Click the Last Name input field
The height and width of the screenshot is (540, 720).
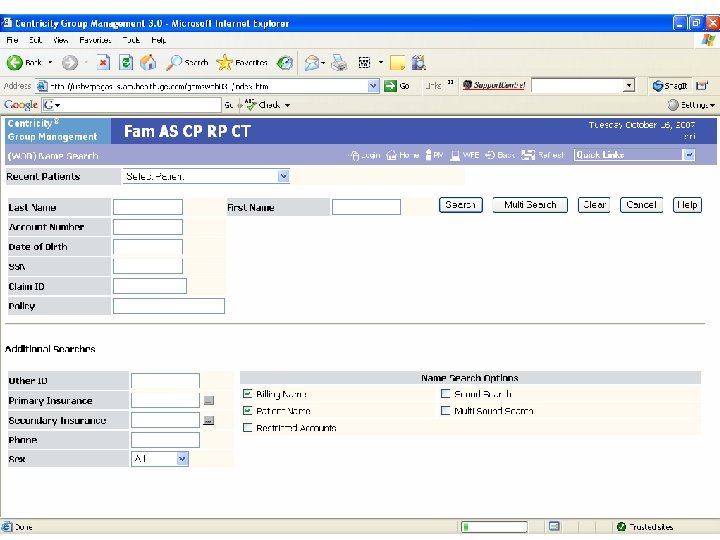point(148,207)
